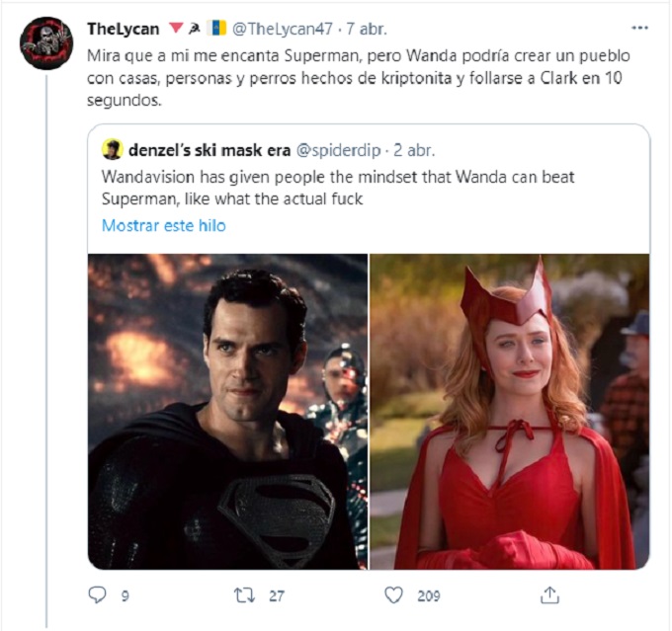The width and height of the screenshot is (672, 631).
Task: Click the "TheLycan" display name
Action: 123,29
